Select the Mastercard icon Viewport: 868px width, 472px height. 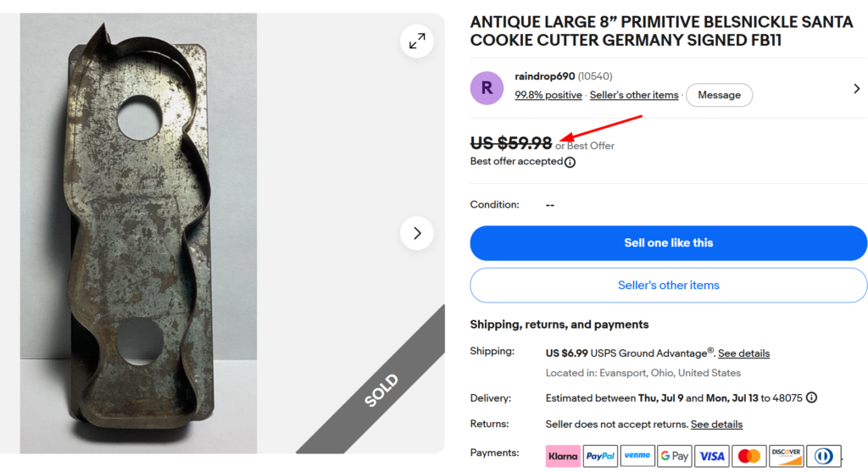(749, 456)
